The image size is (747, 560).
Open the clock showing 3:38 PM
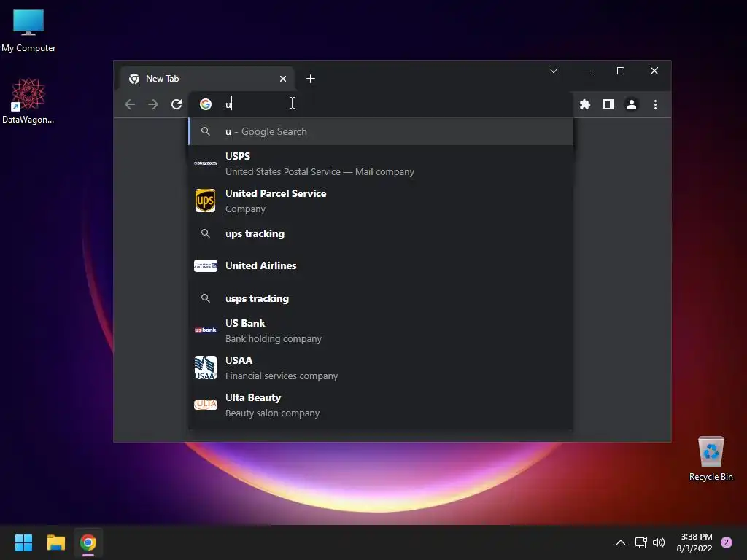pyautogui.click(x=694, y=542)
